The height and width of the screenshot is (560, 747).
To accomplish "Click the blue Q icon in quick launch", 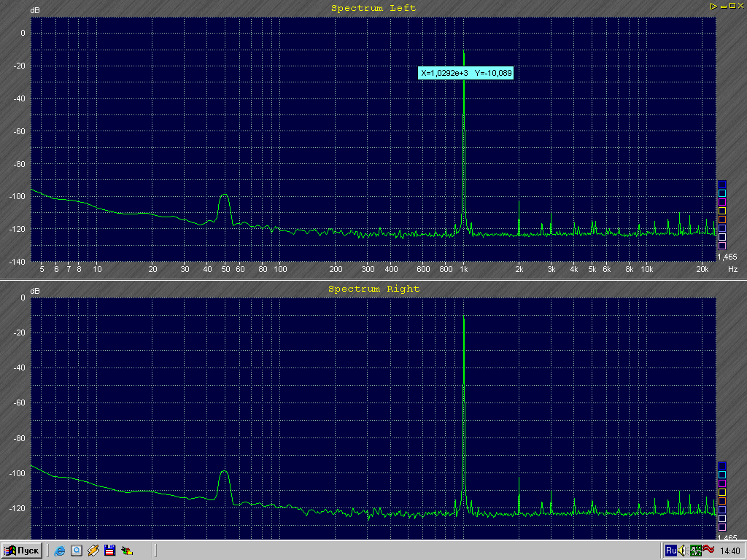I will (76, 551).
